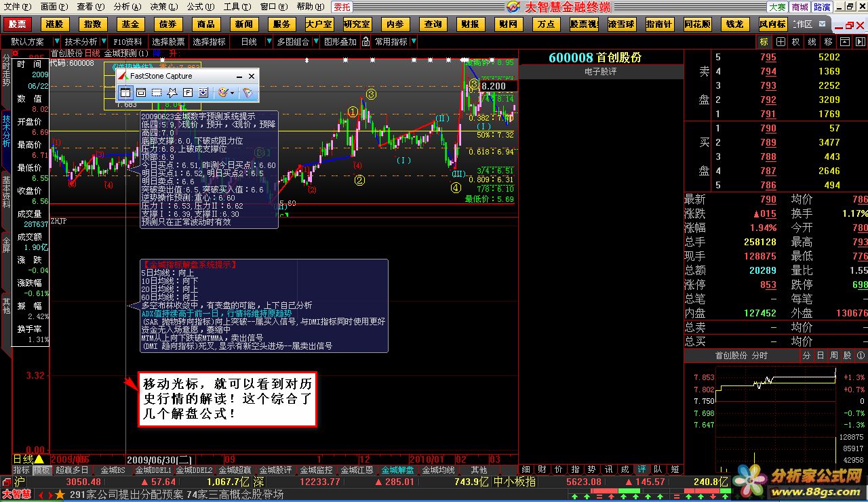Click FastStone capture full screen icon
The width and height of the screenshot is (868, 502).
coord(188,92)
